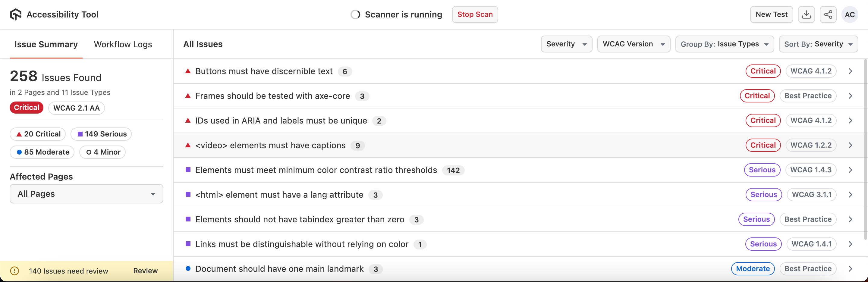This screenshot has height=282, width=868.
Task: Select the Issue Summary tab
Action: (46, 45)
